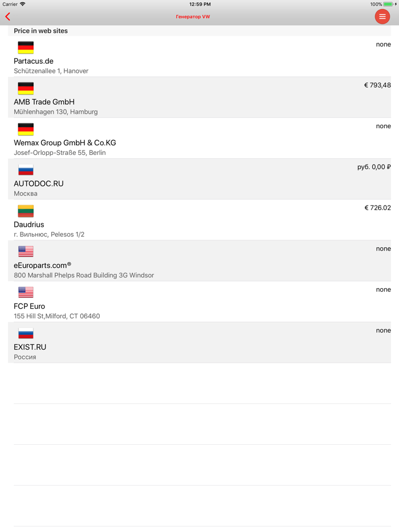
Task: Click the Russian flag beside AUTODOC.RU
Action: point(25,169)
